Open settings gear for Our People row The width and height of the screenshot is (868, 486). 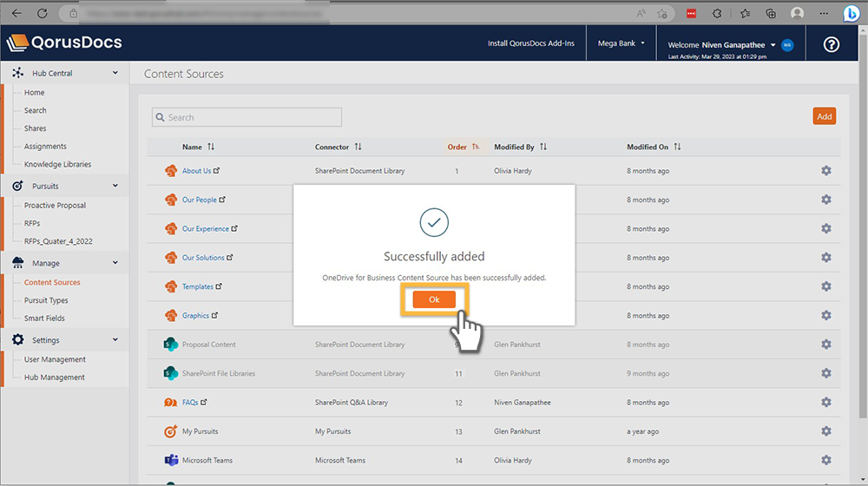(826, 200)
